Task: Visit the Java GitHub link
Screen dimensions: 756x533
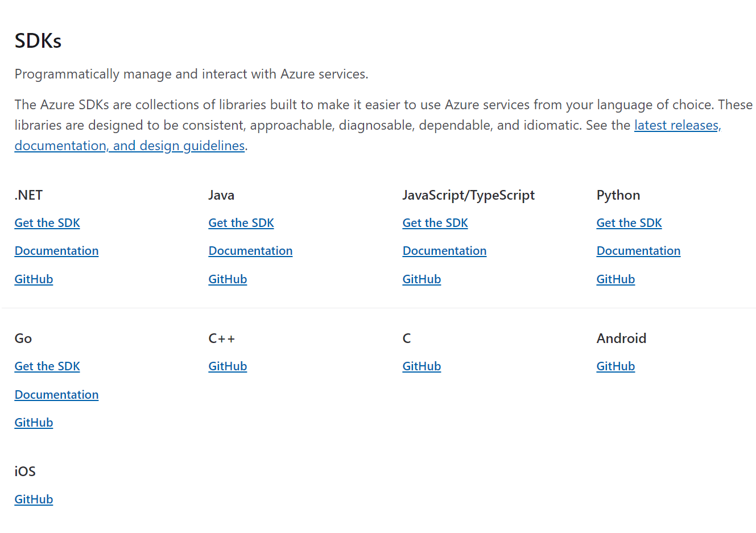Action: [x=228, y=279]
